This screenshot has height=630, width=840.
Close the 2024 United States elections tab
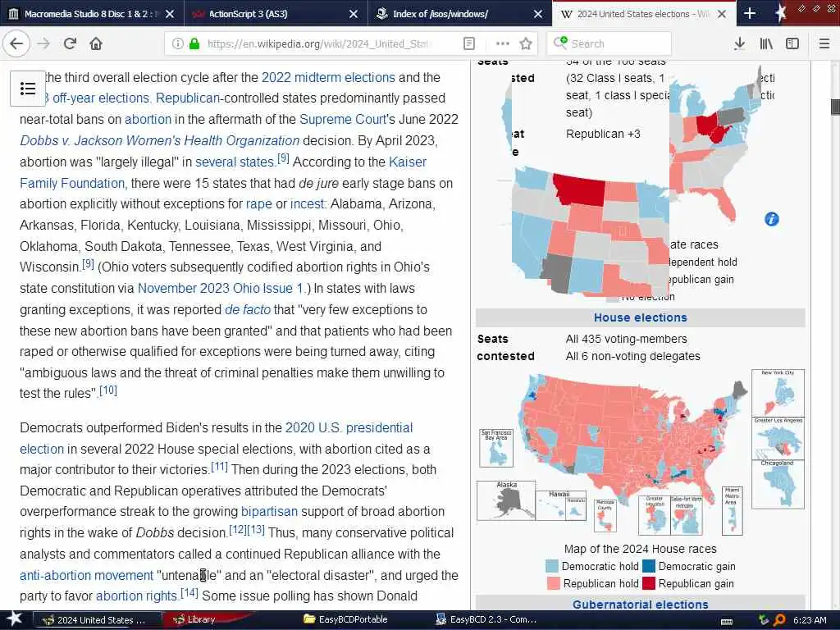click(722, 14)
